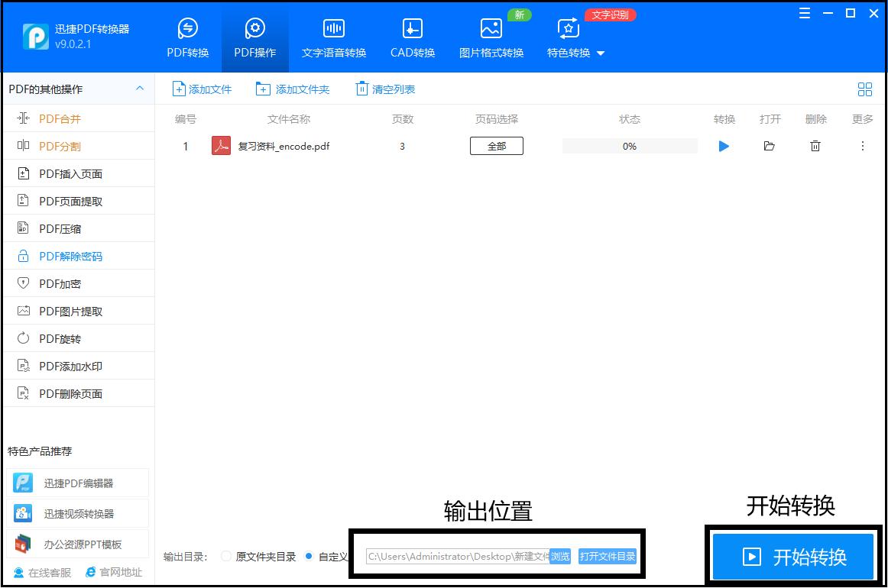The height and width of the screenshot is (588, 888).
Task: Start converting via the blue play triangle
Action: 723,146
